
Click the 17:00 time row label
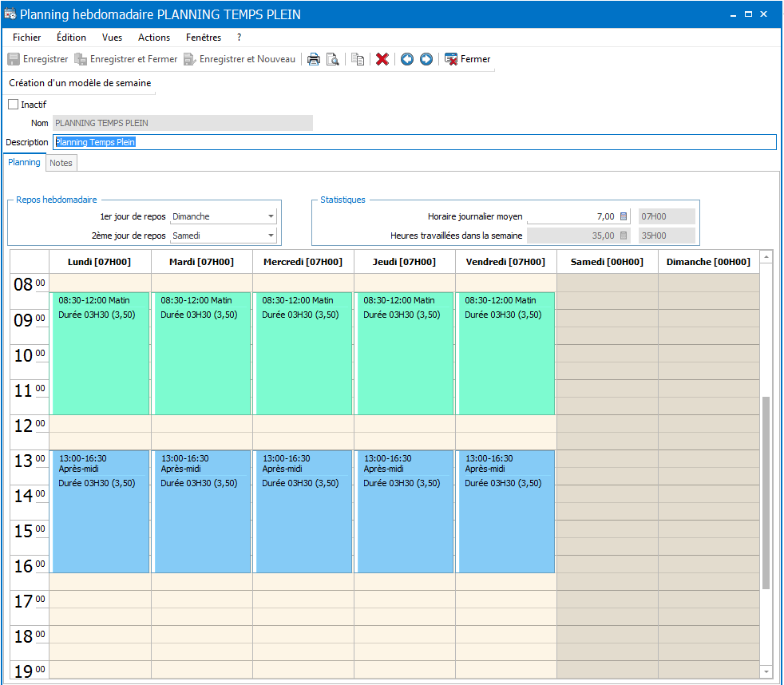tap(30, 601)
